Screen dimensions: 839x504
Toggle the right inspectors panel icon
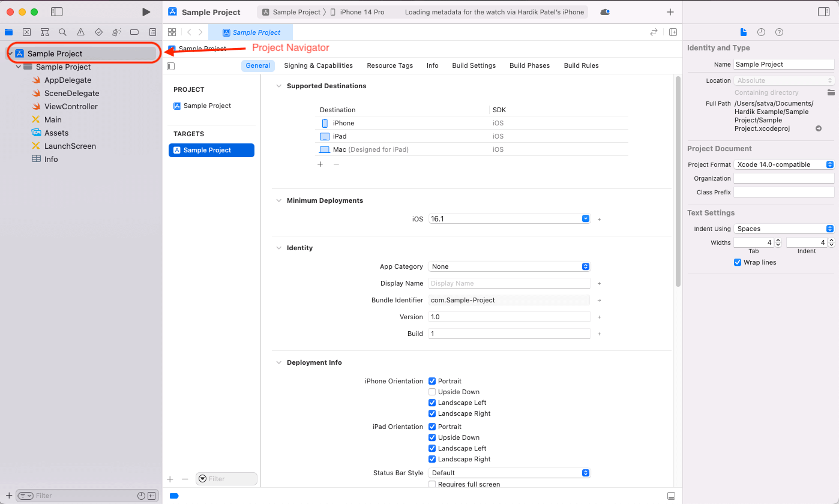click(823, 12)
